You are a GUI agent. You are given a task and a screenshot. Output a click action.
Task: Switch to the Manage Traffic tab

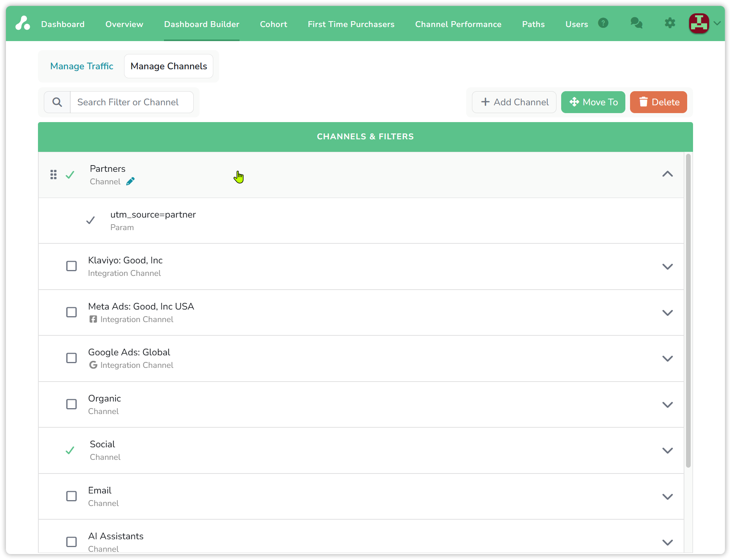pyautogui.click(x=82, y=66)
